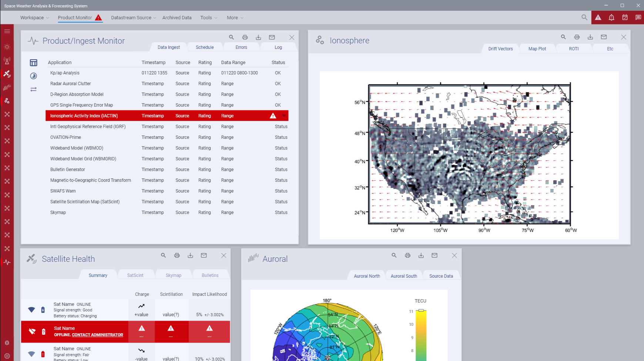
Task: Open the gear settings icon at the sidebar bottom
Action: [x=7, y=356]
